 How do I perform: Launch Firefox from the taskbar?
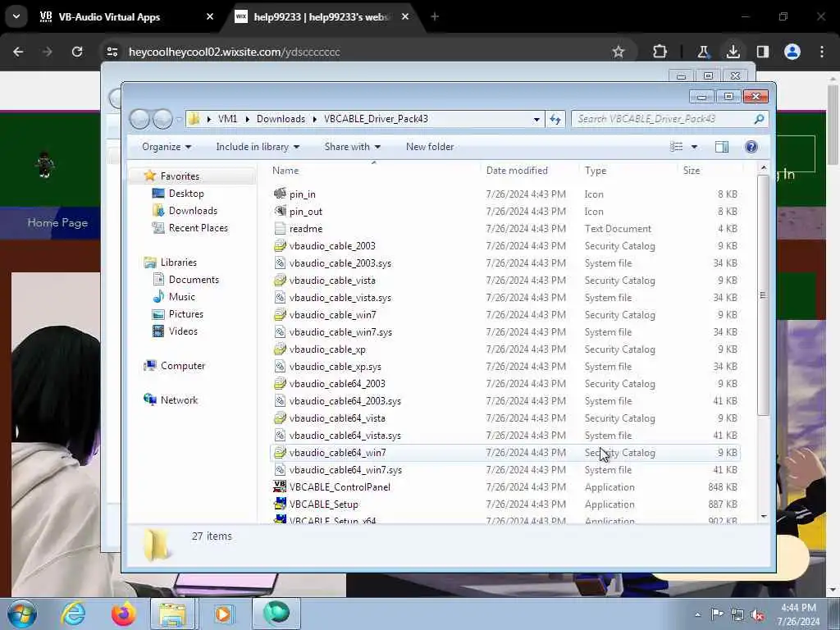pyautogui.click(x=123, y=614)
